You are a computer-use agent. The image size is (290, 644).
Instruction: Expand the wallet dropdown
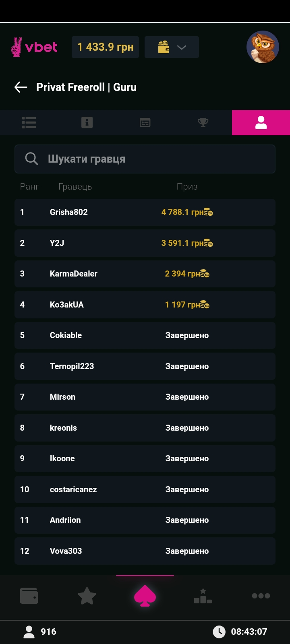[172, 47]
